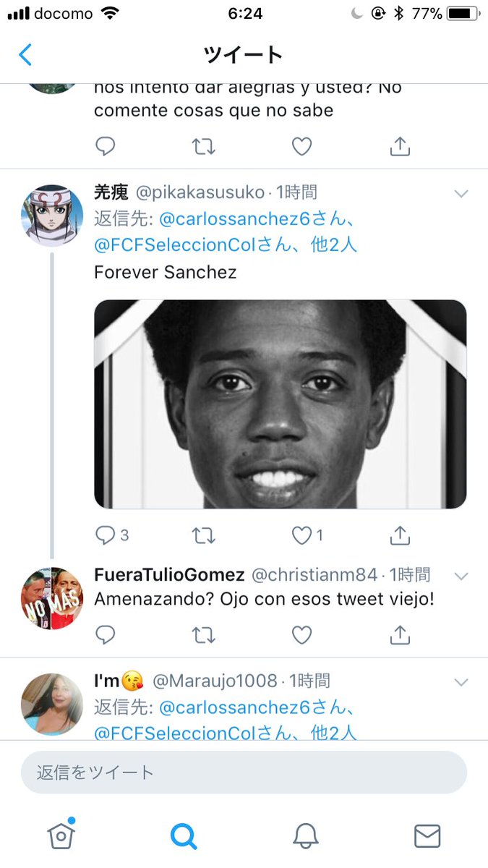Open the Notifications bell tab

point(306,836)
